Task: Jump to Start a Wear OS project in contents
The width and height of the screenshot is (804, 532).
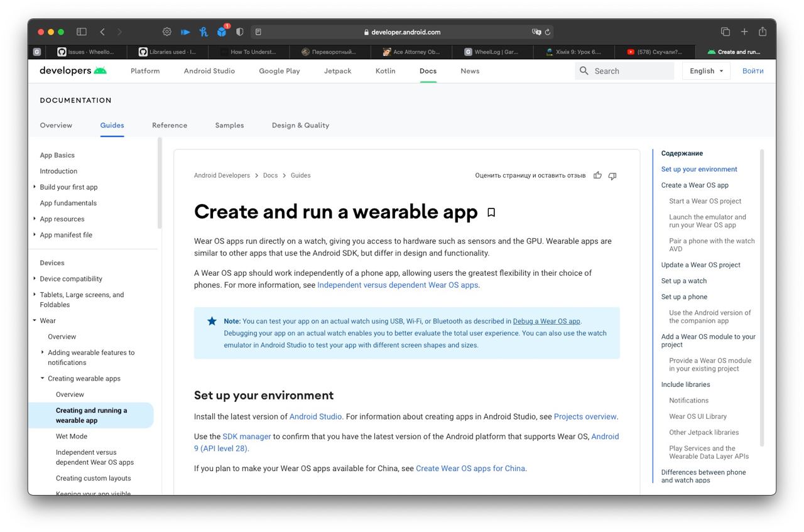Action: (x=705, y=201)
